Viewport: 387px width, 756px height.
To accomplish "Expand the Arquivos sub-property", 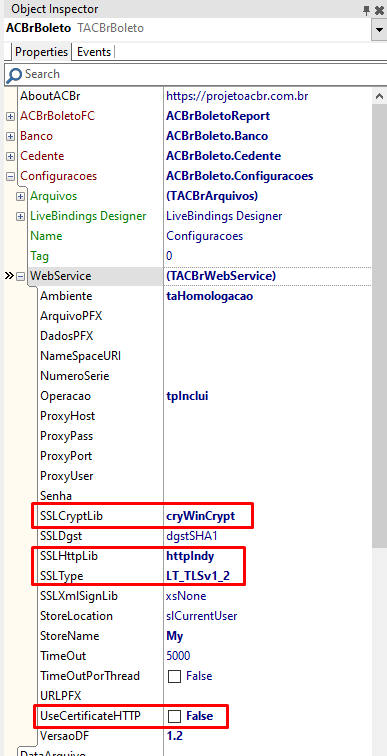I will [x=20, y=197].
